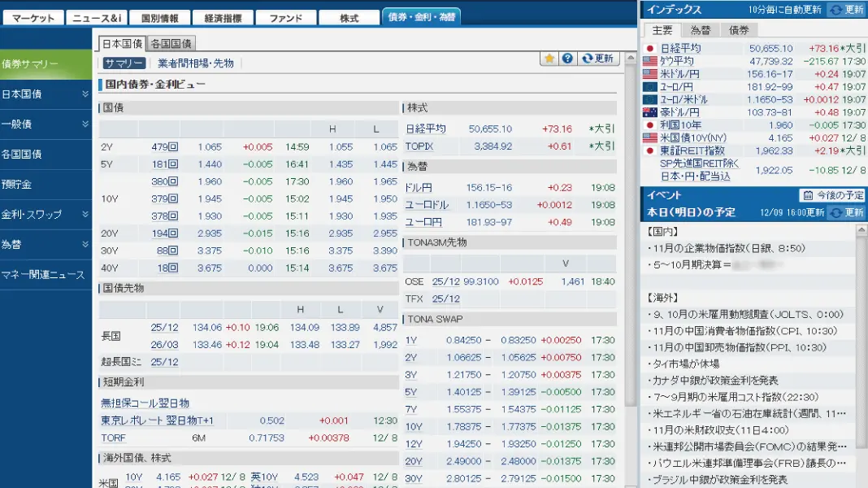Open 長国 futures 26/03 contract link
This screenshot has width=868, height=488.
(164, 345)
